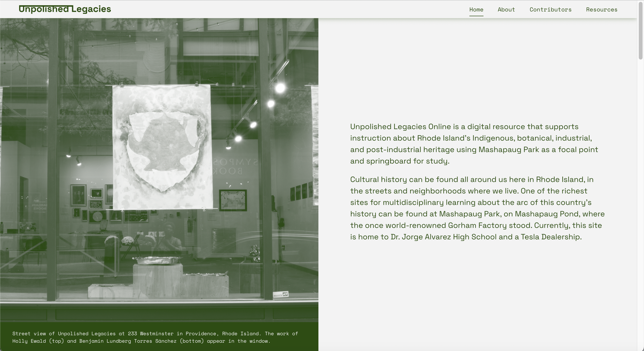Go to the About page
The width and height of the screenshot is (644, 351).
pos(506,10)
